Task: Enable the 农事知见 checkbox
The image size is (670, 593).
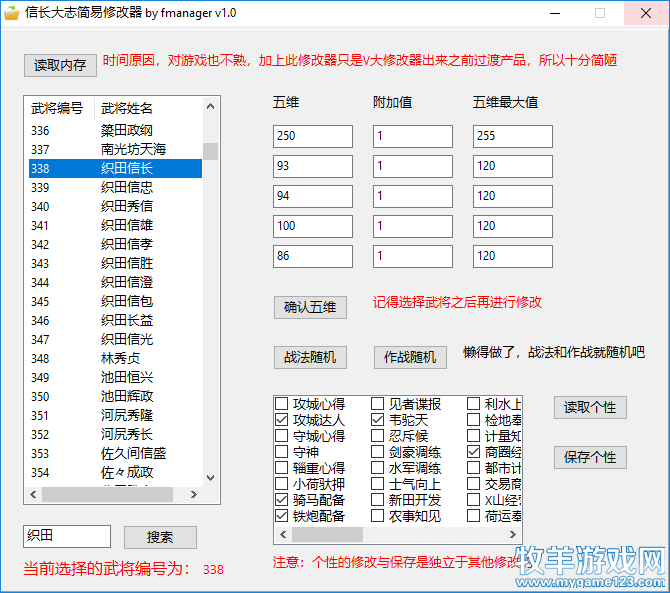Action: [x=377, y=516]
